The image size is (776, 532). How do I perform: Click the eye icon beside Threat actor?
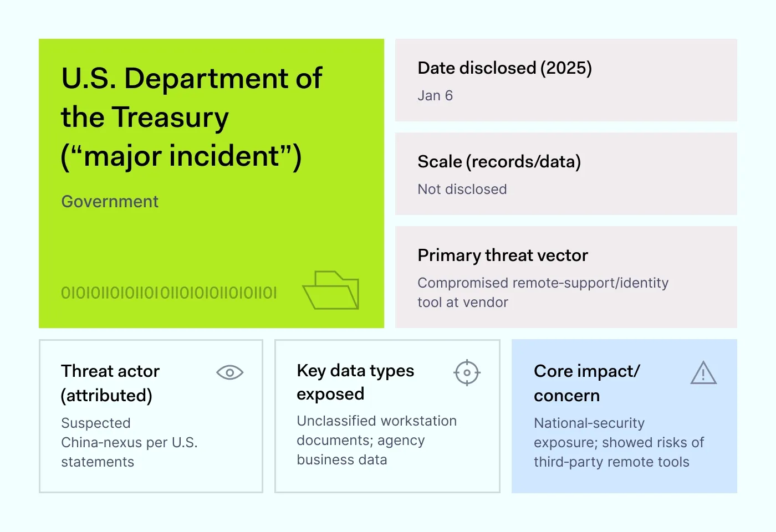pos(229,372)
